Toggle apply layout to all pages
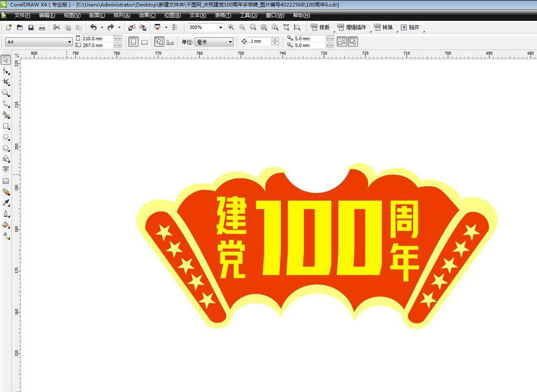 pos(159,42)
